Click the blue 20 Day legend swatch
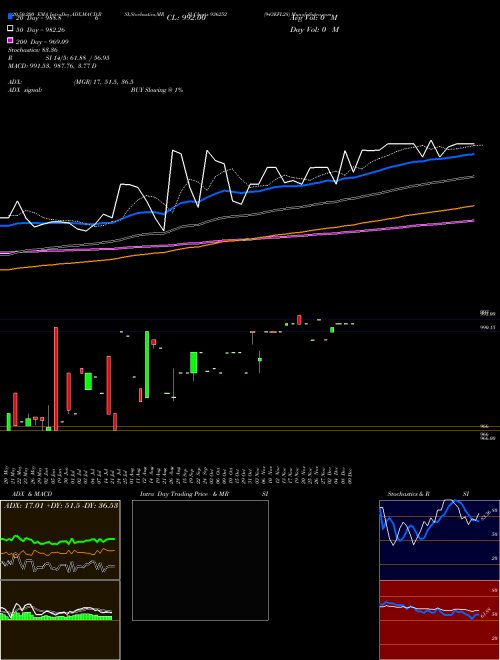Viewport: 500px width, 660px height. coord(10,17)
